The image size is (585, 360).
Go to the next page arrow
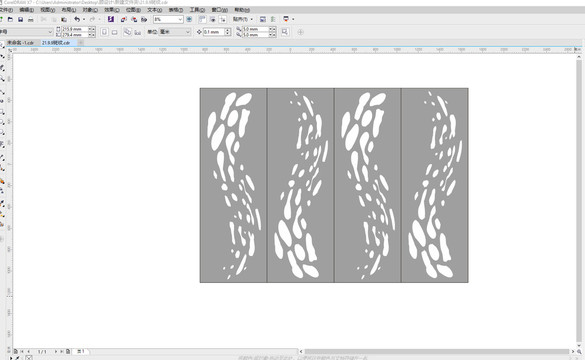tap(56, 351)
